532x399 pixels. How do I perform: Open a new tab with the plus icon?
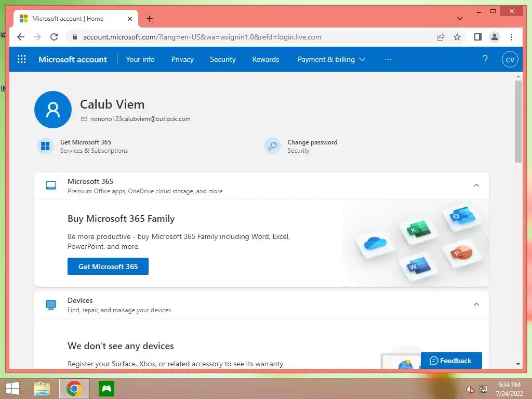click(149, 19)
